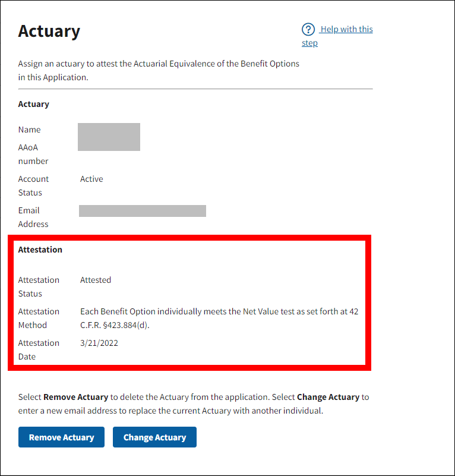The height and width of the screenshot is (476, 455).
Task: Click the redacted email address value
Action: (x=143, y=211)
